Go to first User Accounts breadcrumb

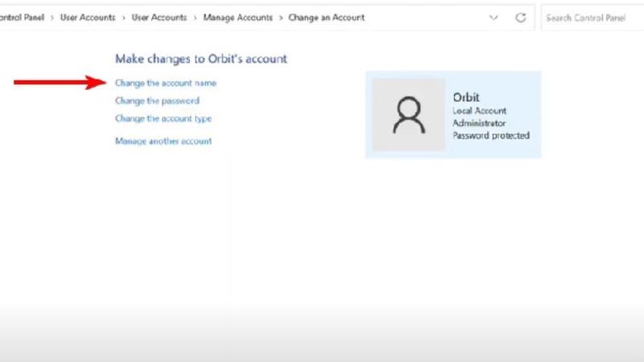pos(88,17)
